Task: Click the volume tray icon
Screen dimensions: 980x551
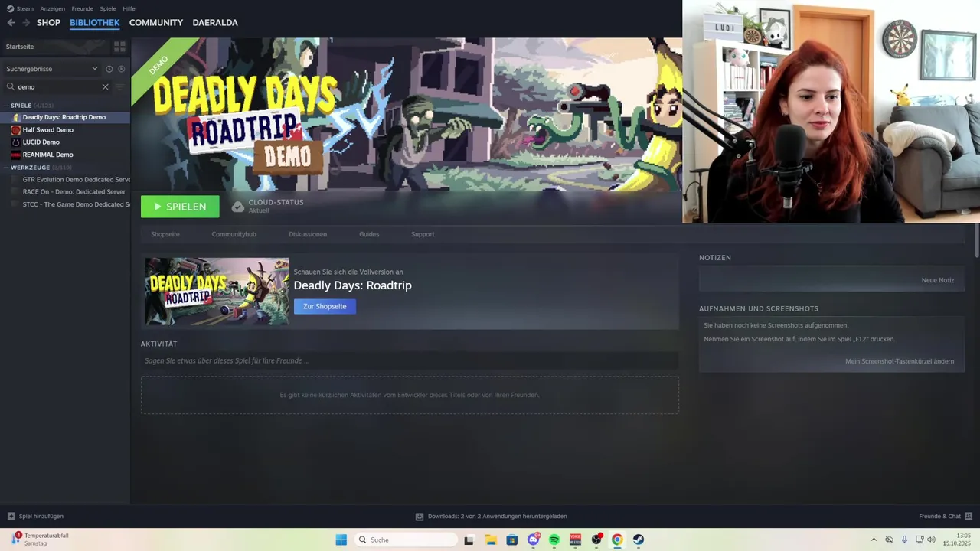Action: (932, 540)
